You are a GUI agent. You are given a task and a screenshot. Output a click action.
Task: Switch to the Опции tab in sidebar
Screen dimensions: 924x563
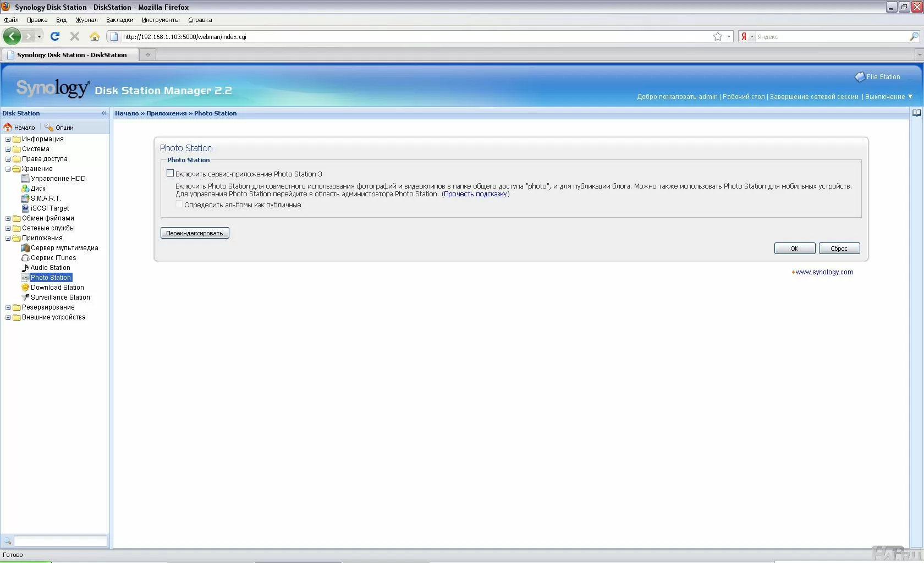59,128
